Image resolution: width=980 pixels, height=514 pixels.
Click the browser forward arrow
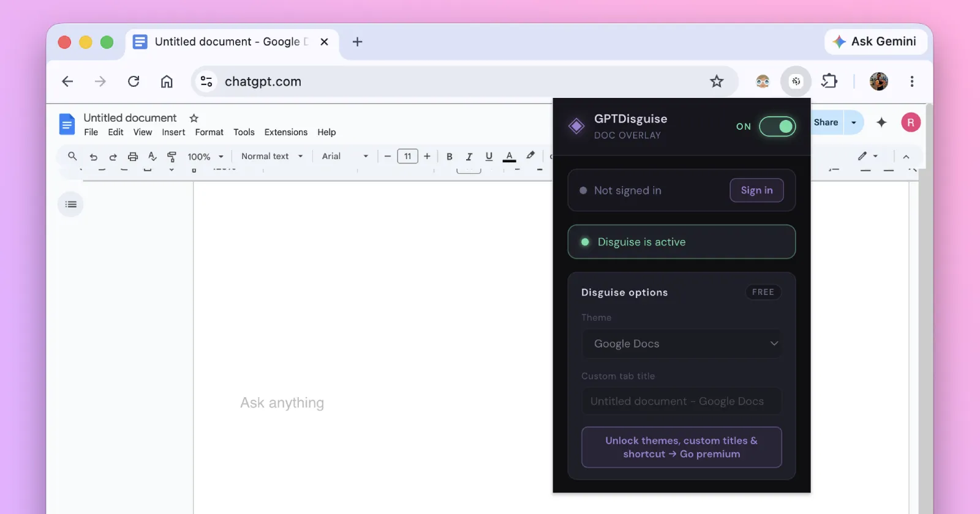[100, 81]
